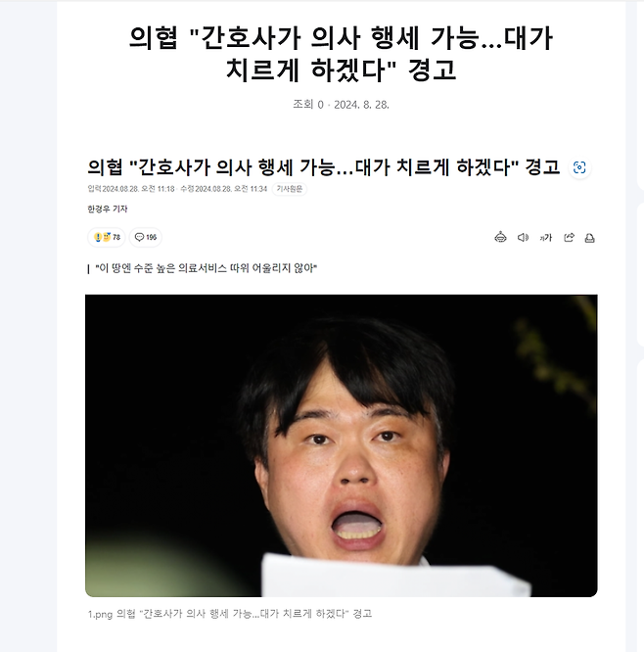This screenshot has width=644, height=652.
Task: Click the reaction emoji count 78
Action: [107, 237]
